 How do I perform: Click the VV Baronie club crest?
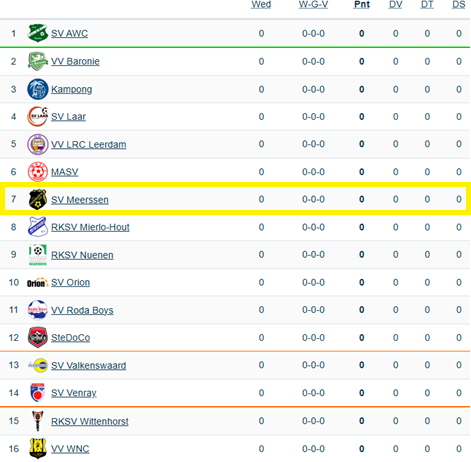pyautogui.click(x=38, y=61)
